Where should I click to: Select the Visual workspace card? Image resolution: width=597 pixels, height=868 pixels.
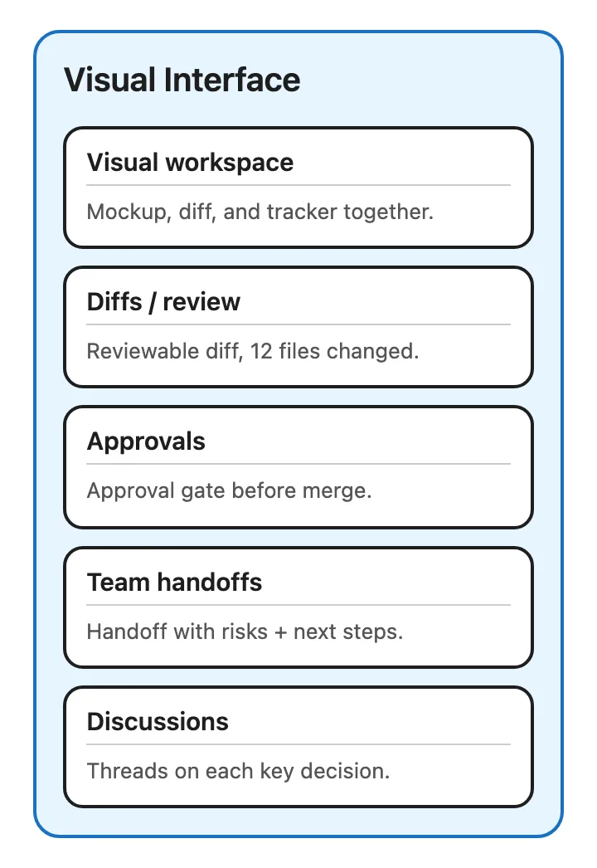point(298,188)
